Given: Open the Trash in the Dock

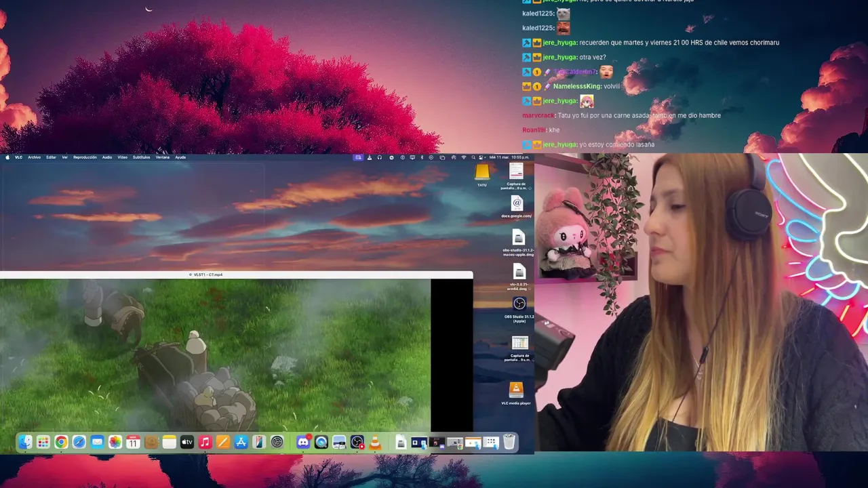Looking at the screenshot, I should click(x=509, y=443).
